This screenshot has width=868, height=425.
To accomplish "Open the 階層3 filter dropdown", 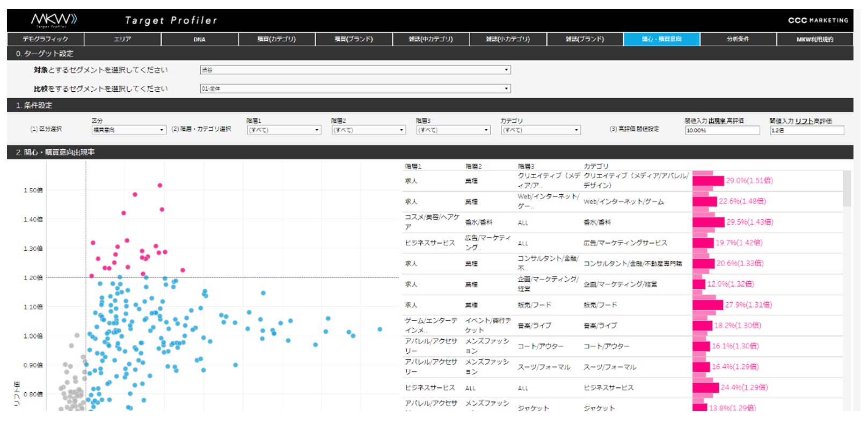I will pos(454,130).
